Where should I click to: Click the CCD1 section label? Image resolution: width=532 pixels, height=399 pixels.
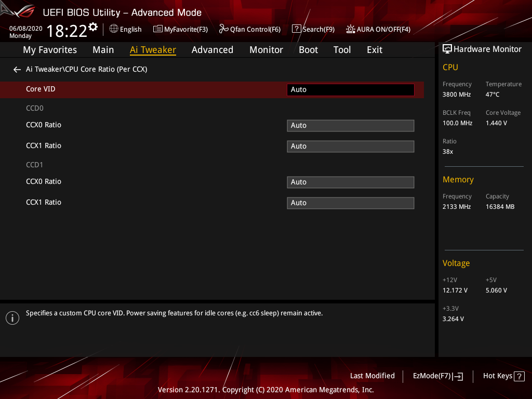tap(35, 165)
